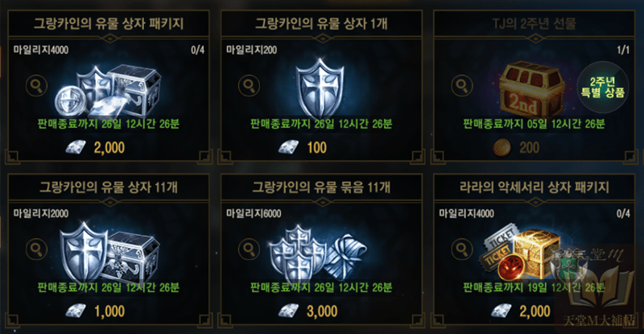Image resolution: width=644 pixels, height=334 pixels.
Task: Buy 유물 상자 11개 for 1,000 diamonds
Action: click(95, 311)
